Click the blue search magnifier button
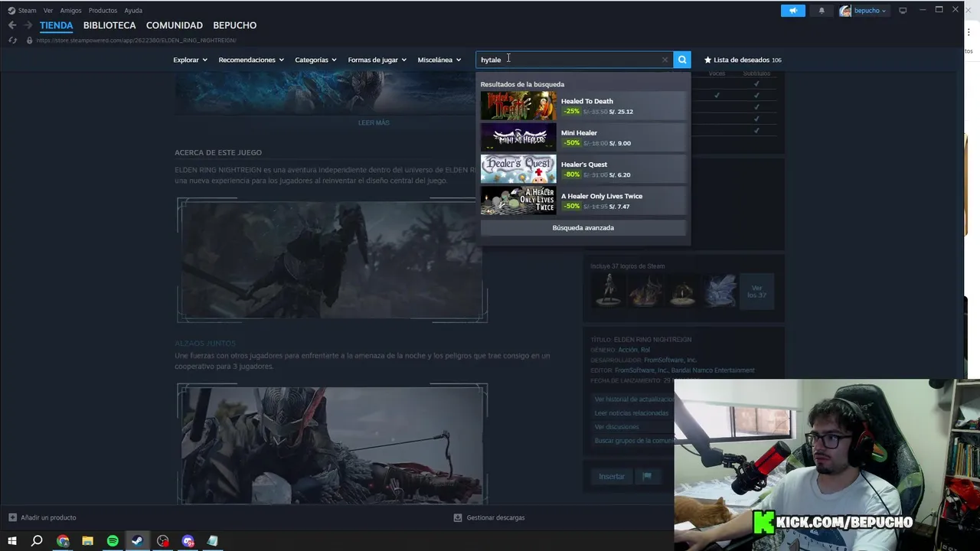The height and width of the screenshot is (551, 980). [681, 60]
